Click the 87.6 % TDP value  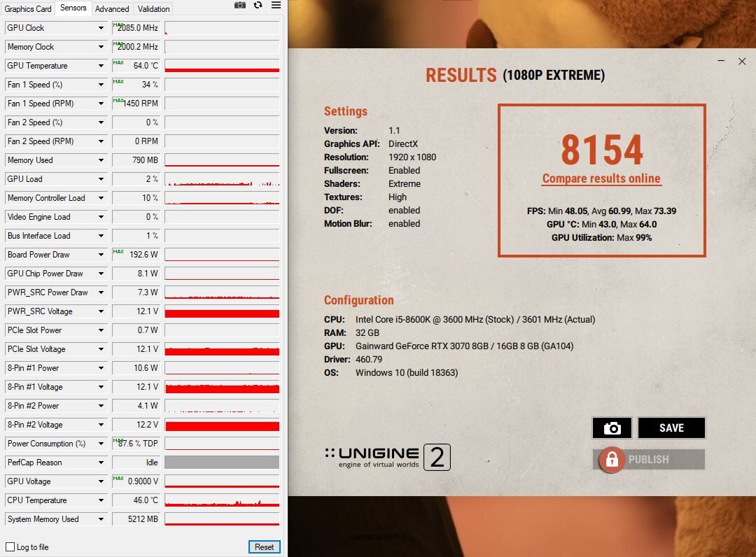click(136, 444)
